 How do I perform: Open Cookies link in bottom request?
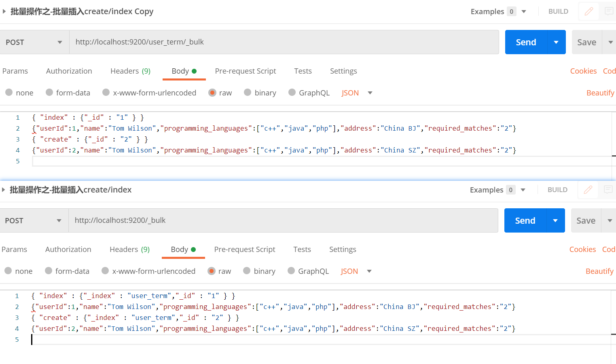[582, 250]
